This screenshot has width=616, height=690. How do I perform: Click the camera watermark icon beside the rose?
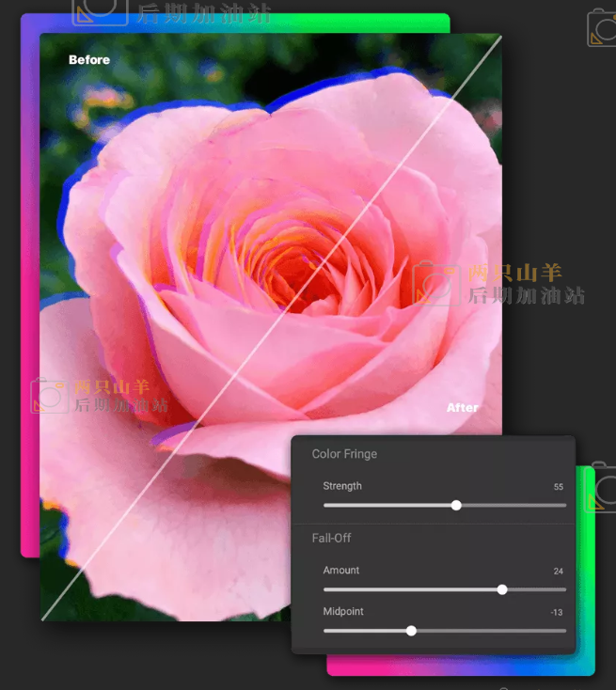(435, 284)
